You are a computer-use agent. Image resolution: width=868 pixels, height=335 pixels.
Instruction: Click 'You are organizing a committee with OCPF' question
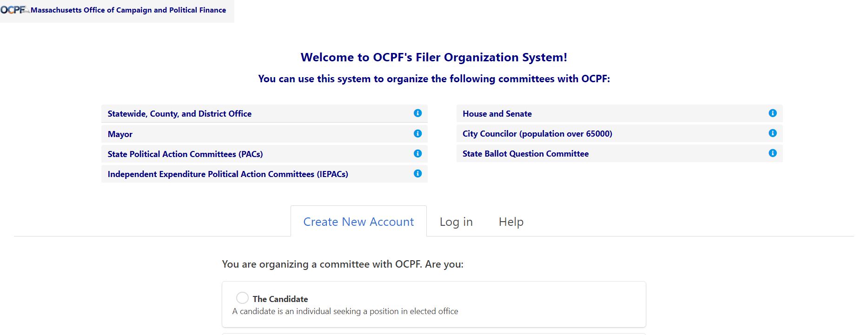coord(343,264)
